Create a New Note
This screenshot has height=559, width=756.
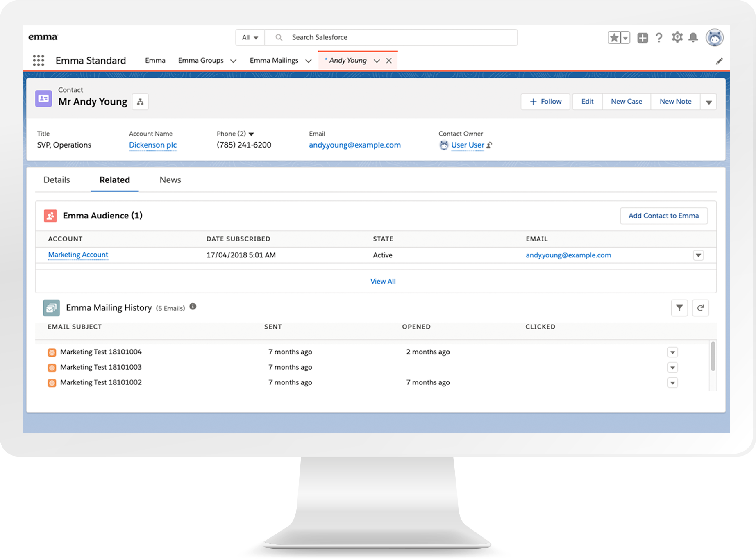[676, 102]
